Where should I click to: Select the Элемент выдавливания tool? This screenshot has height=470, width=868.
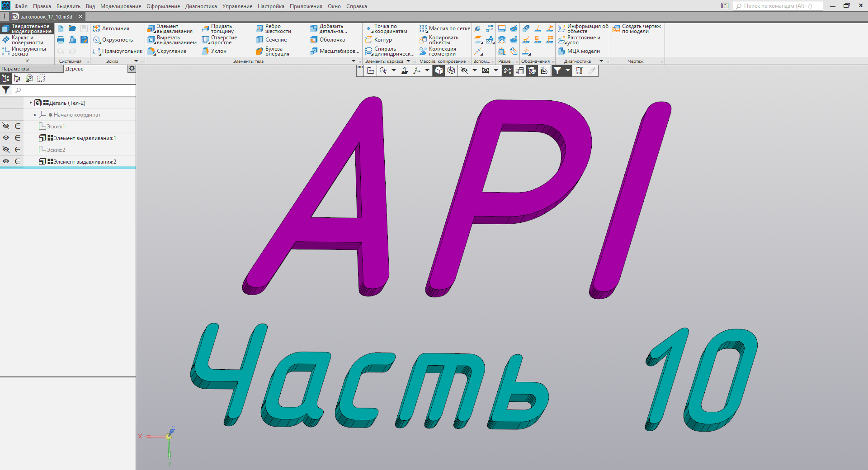pos(171,28)
